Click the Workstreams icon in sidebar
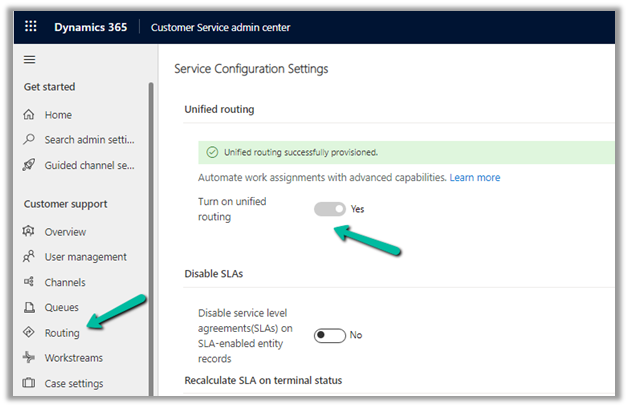The height and width of the screenshot is (407, 628). pos(29,358)
